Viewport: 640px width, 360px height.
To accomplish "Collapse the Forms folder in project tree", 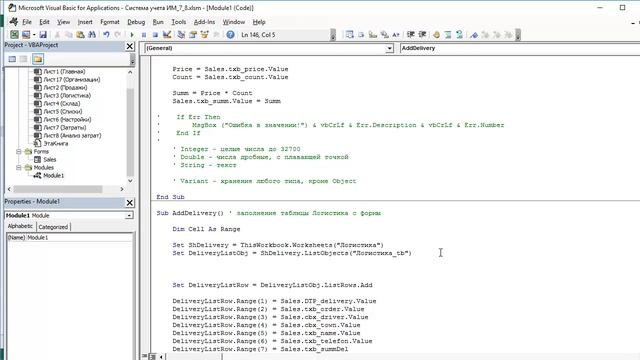I will coord(19,151).
